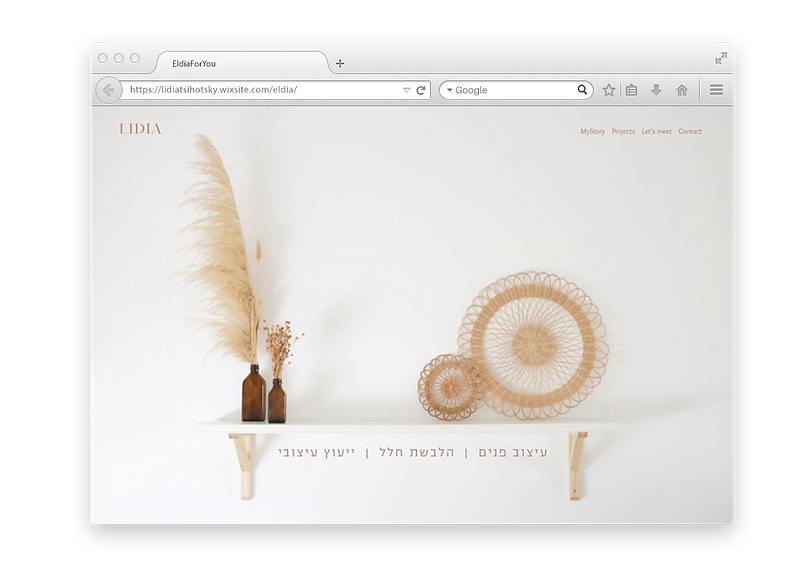
Task: Open the URL history dropdown arrow
Action: 407,90
